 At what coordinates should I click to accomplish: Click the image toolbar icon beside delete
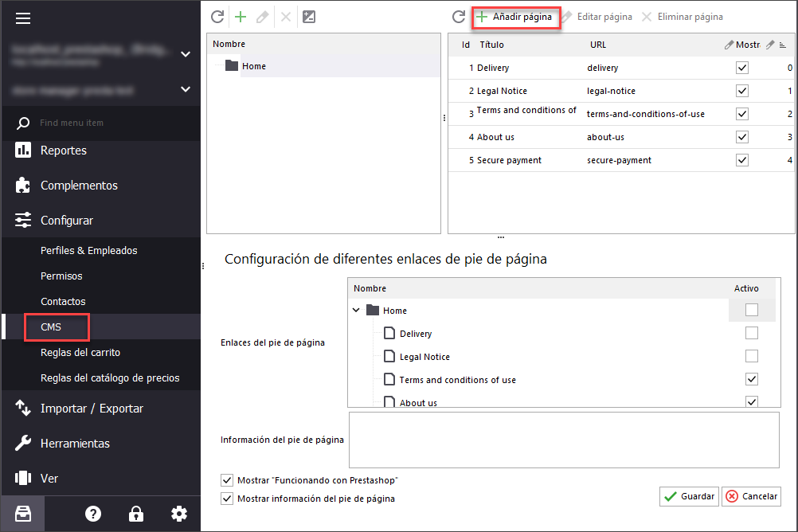click(x=309, y=17)
